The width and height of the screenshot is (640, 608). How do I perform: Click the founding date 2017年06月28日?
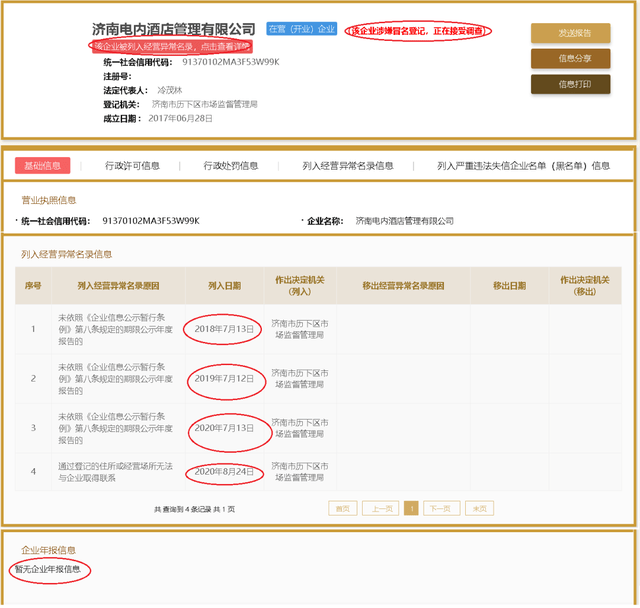(180, 118)
